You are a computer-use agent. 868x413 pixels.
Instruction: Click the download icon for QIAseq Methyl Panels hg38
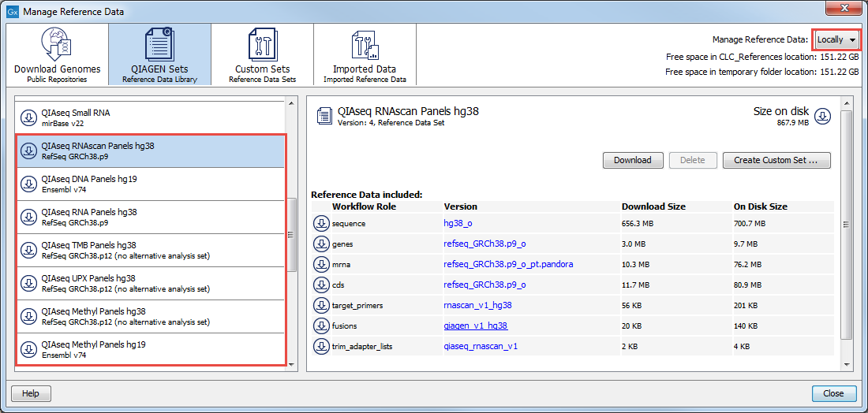pyautogui.click(x=28, y=316)
